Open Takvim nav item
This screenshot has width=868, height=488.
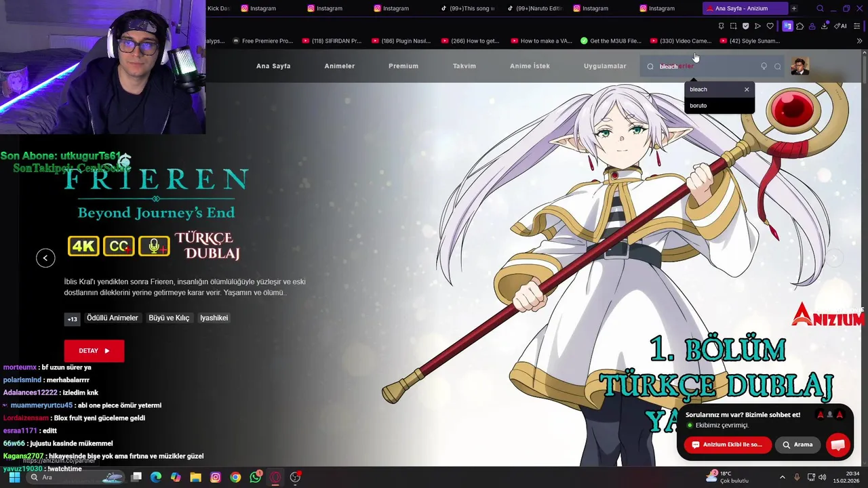tap(465, 66)
